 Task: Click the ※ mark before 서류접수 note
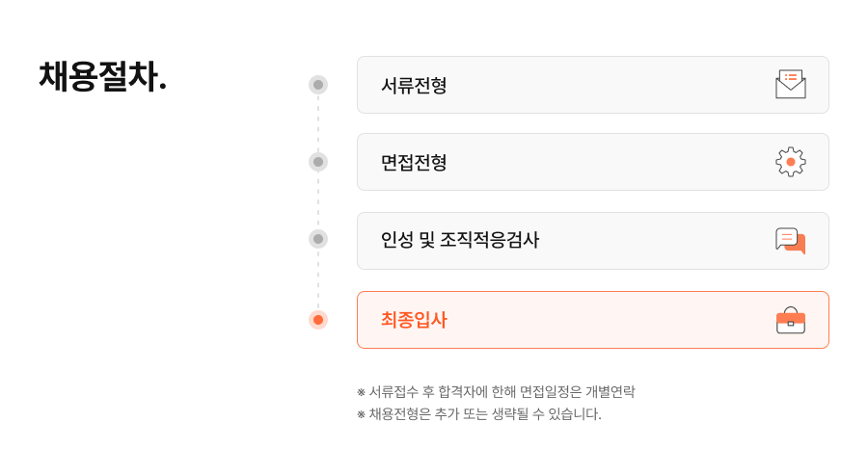(x=362, y=392)
